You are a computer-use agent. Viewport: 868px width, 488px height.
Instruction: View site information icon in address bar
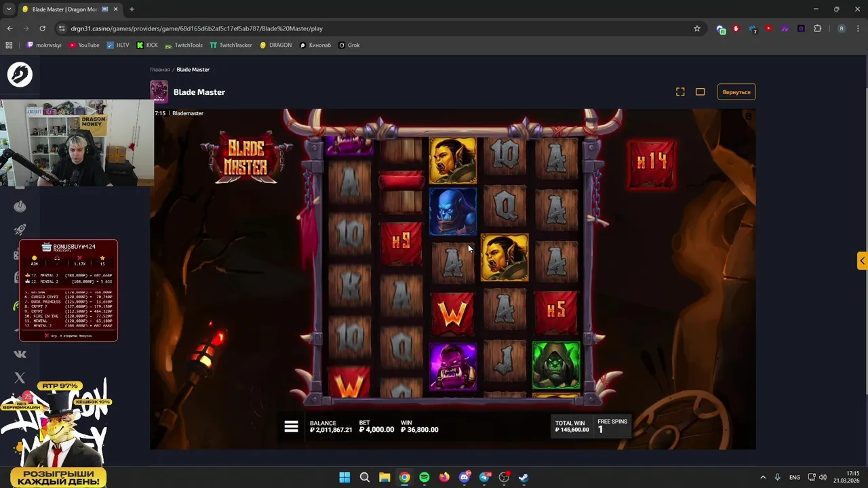pos(62,28)
